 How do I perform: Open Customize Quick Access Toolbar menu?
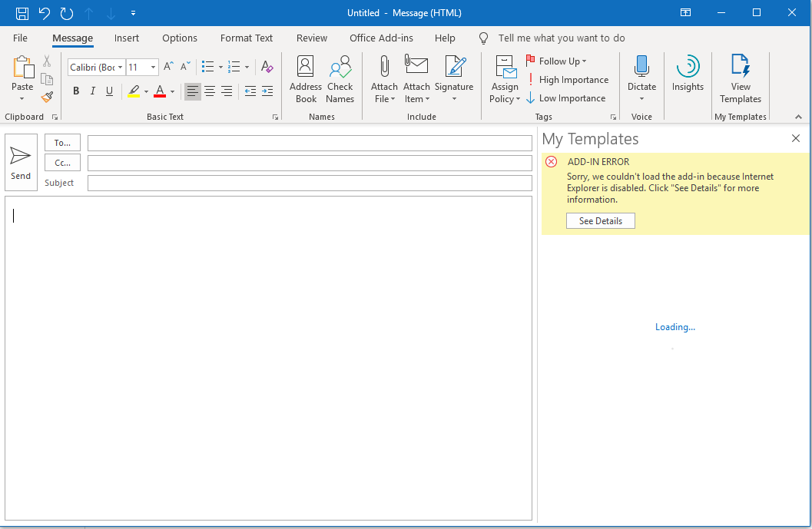click(x=133, y=13)
